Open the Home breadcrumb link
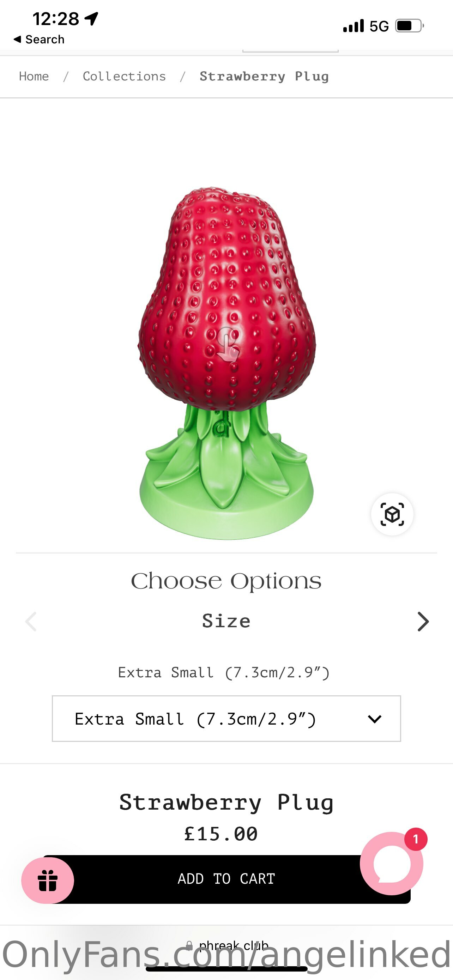Viewport: 453px width, 980px height. pyautogui.click(x=34, y=77)
